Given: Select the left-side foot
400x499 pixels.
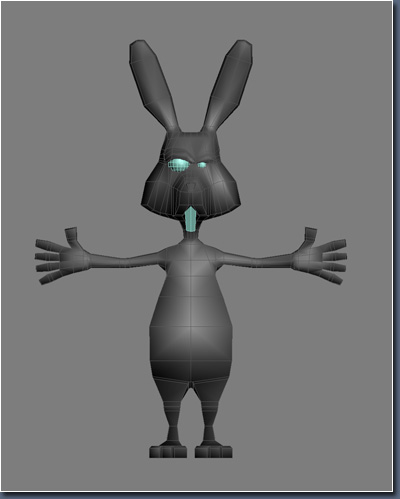Looking at the screenshot, I should [168, 450].
